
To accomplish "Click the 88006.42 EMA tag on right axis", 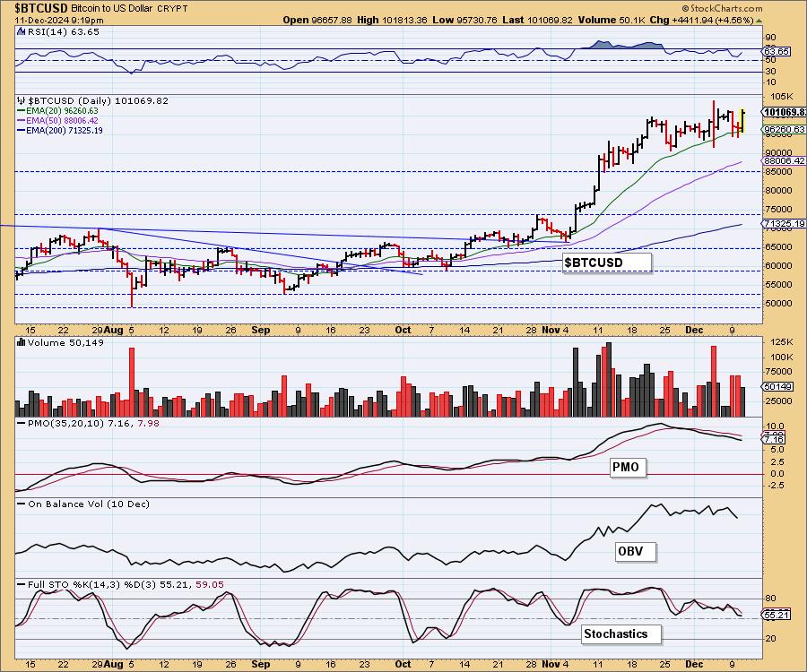I will coord(784,160).
